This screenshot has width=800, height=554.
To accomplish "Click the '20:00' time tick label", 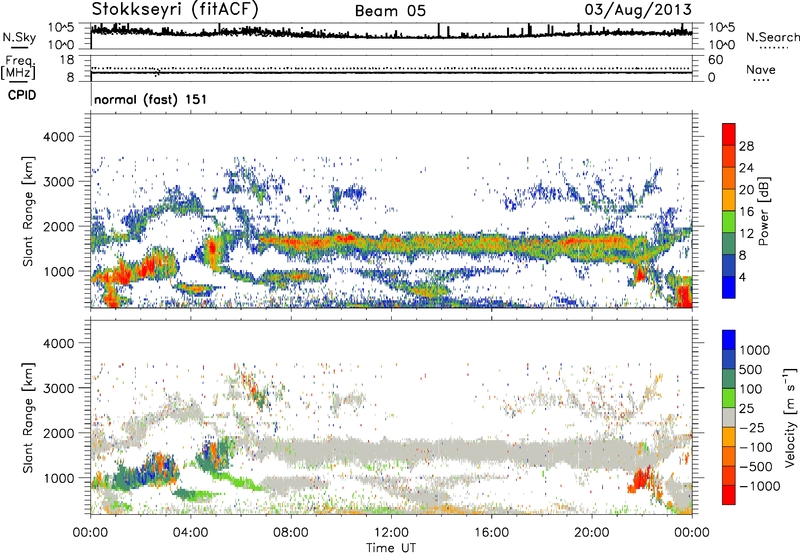I will [591, 533].
